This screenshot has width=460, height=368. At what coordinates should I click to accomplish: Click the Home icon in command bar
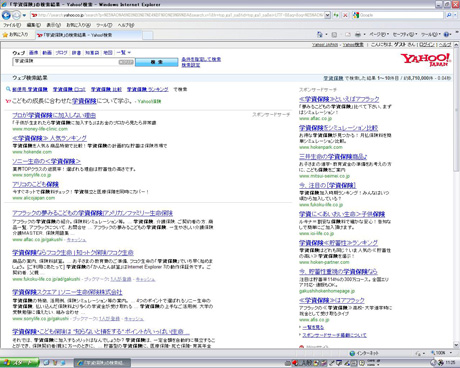(x=320, y=34)
